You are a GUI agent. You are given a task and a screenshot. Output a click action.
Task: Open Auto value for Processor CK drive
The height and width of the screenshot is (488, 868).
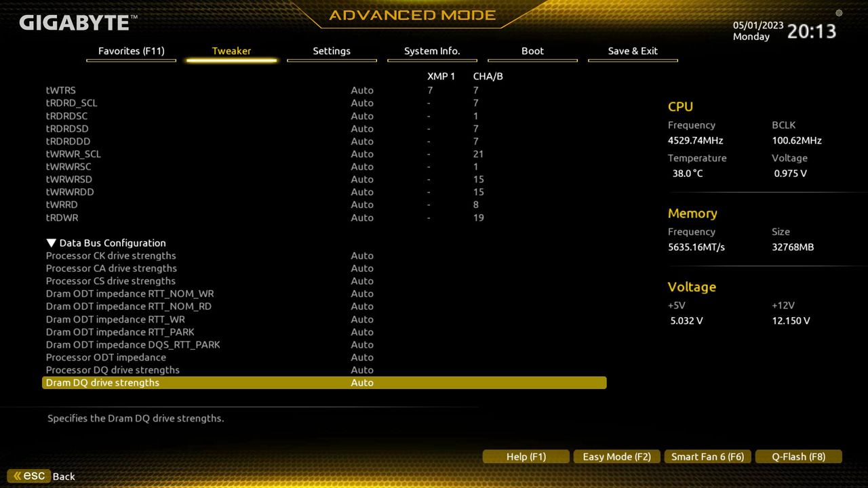click(362, 256)
